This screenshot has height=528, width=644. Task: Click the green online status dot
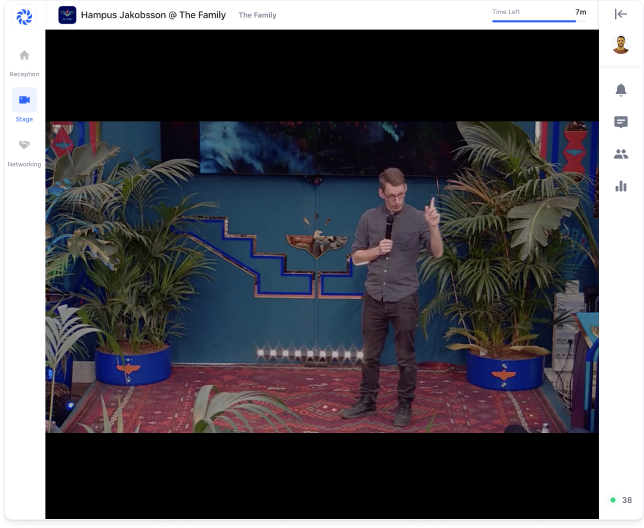point(613,500)
